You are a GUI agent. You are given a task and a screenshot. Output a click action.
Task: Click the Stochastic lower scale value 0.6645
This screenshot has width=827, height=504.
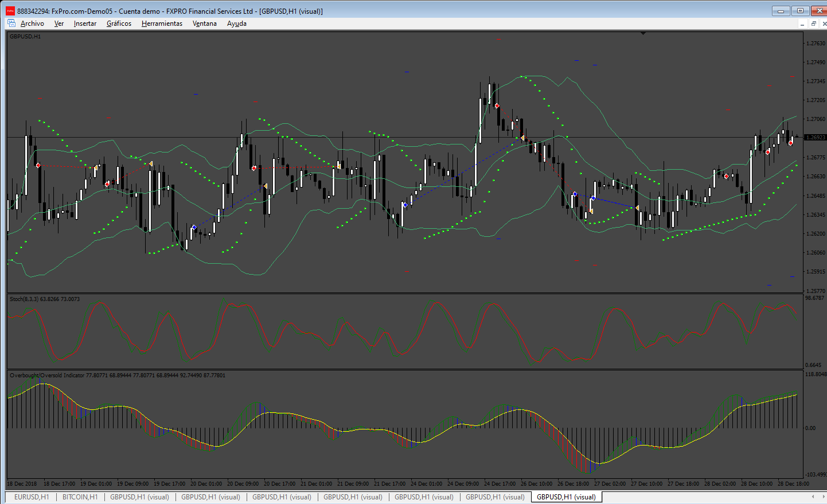813,365
